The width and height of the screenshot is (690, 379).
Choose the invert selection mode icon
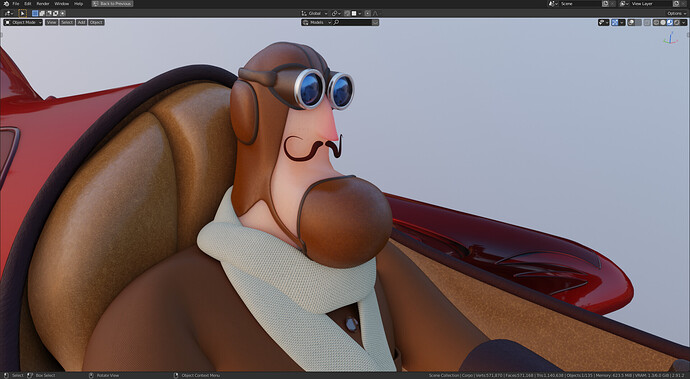click(x=55, y=13)
